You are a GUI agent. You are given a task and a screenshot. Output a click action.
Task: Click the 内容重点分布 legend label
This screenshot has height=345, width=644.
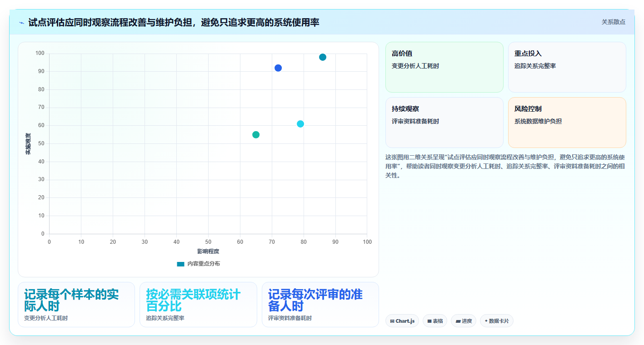click(204, 264)
